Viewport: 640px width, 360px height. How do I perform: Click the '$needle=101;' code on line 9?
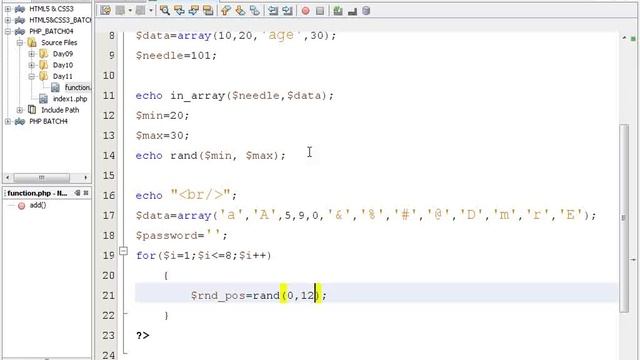[x=176, y=56]
